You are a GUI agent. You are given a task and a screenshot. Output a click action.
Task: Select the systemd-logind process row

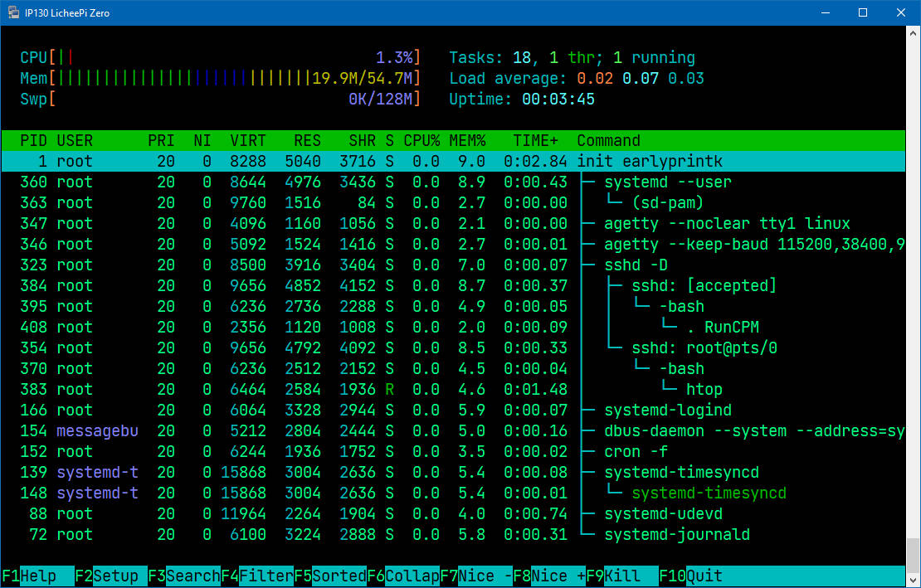coord(453,411)
